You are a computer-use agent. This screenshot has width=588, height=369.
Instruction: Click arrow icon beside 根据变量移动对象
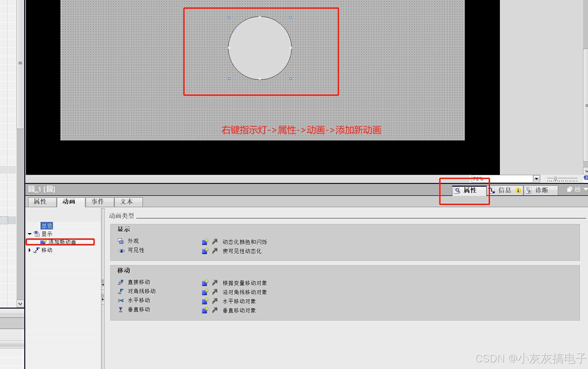coord(215,283)
